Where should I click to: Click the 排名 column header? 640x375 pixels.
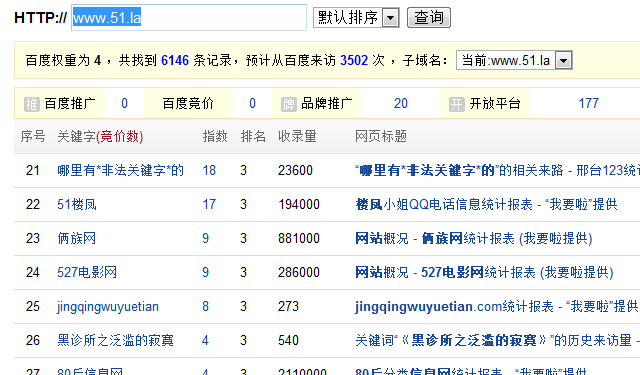point(253,136)
